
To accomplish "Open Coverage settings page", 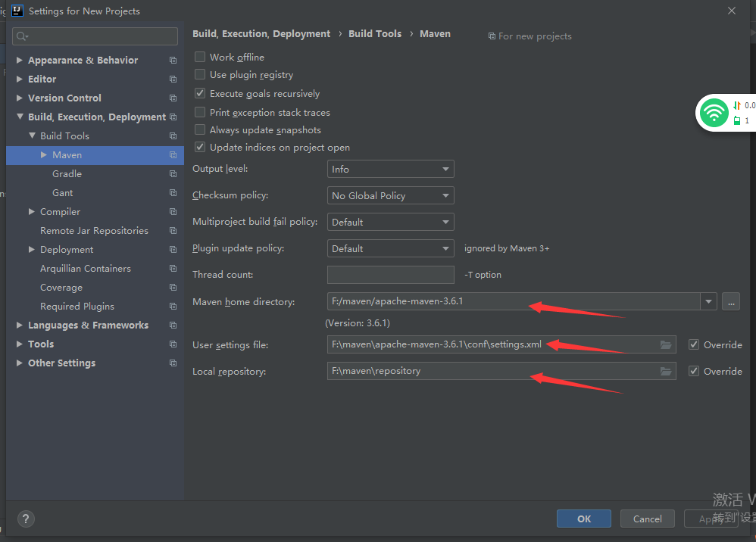I will (61, 287).
